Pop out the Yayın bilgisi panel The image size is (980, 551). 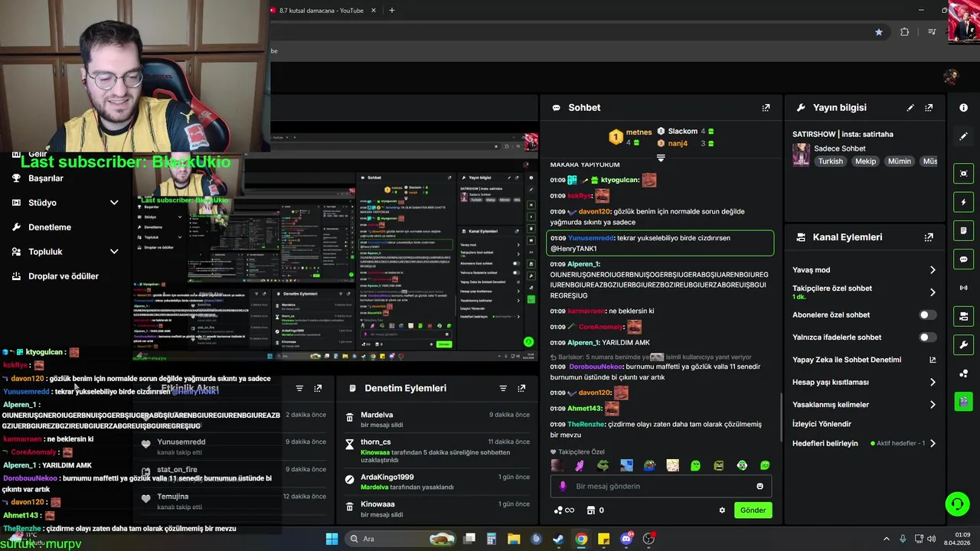929,108
